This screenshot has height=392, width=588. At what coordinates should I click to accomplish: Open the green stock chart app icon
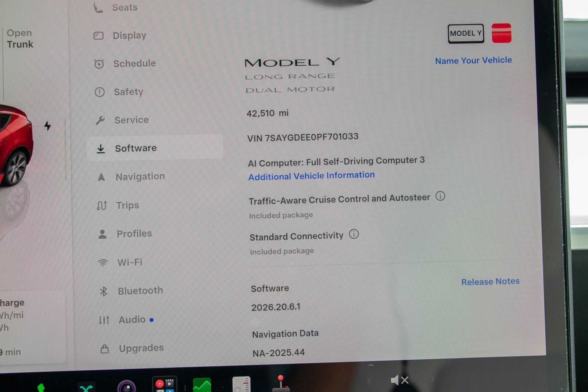point(202,385)
